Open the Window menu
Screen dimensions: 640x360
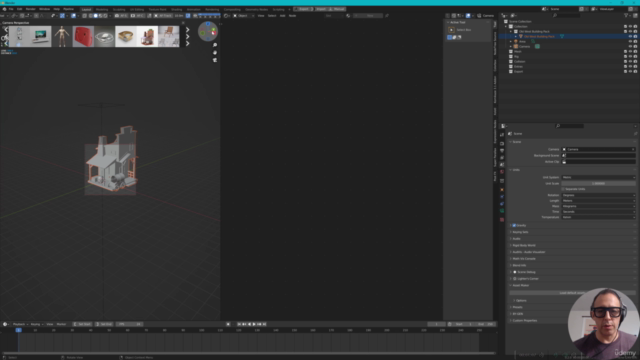point(44,9)
